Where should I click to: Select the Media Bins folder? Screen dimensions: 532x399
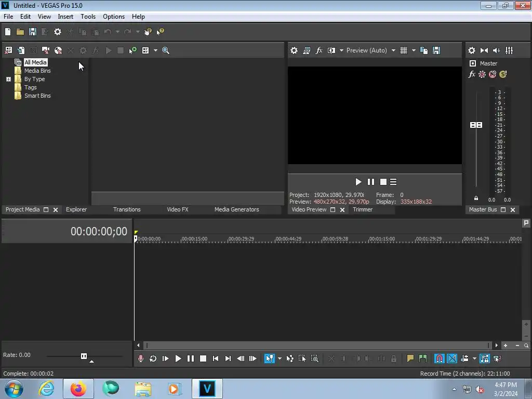pyautogui.click(x=37, y=71)
